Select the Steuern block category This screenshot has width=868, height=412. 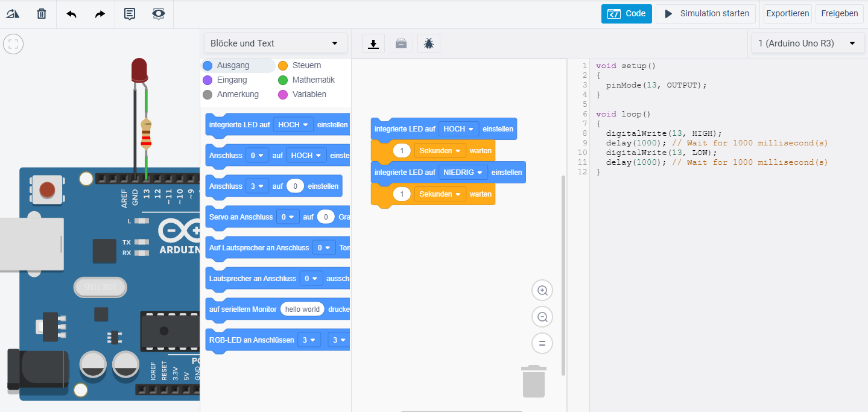(300, 65)
